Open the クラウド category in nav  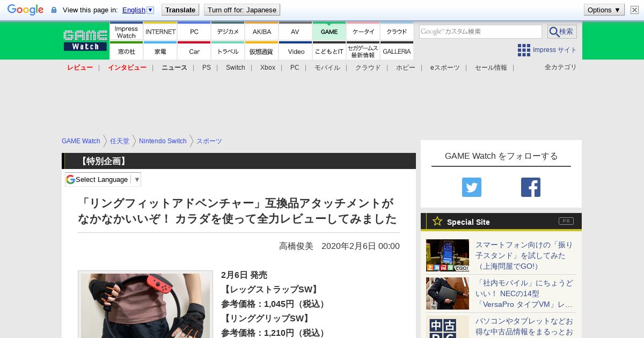[368, 68]
